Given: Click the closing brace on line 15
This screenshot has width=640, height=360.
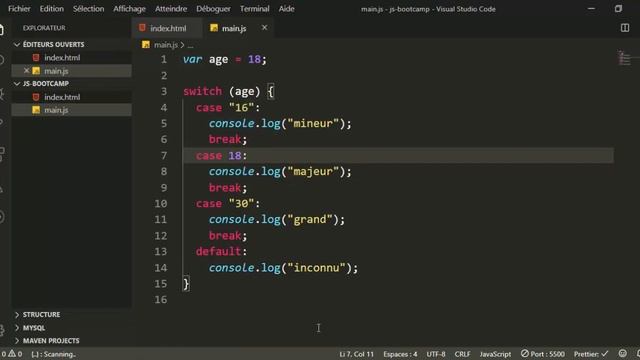Looking at the screenshot, I should [186, 284].
